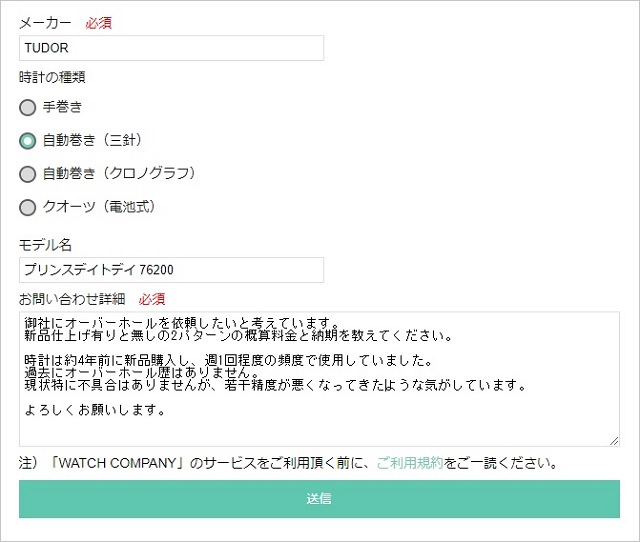Choose 自動巻き（クロノグラフ） radio option
Viewport: 640px width, 542px height.
pyautogui.click(x=28, y=174)
